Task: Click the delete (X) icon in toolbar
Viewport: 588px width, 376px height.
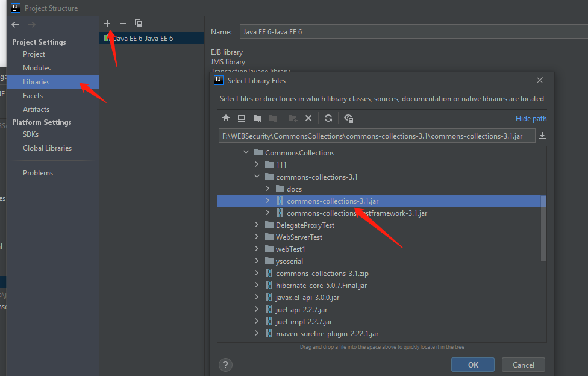Action: point(308,119)
